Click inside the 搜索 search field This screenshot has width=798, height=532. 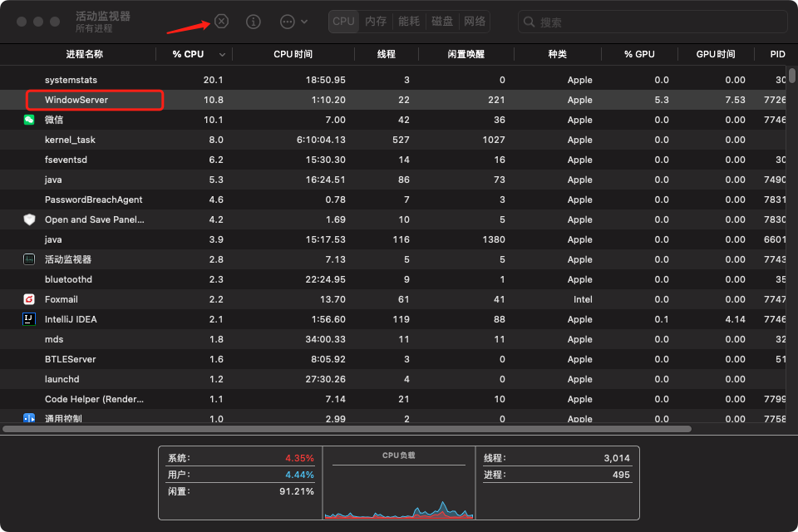click(x=657, y=22)
